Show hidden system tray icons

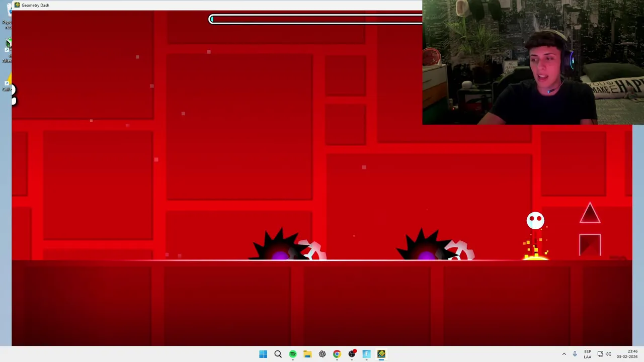(564, 354)
